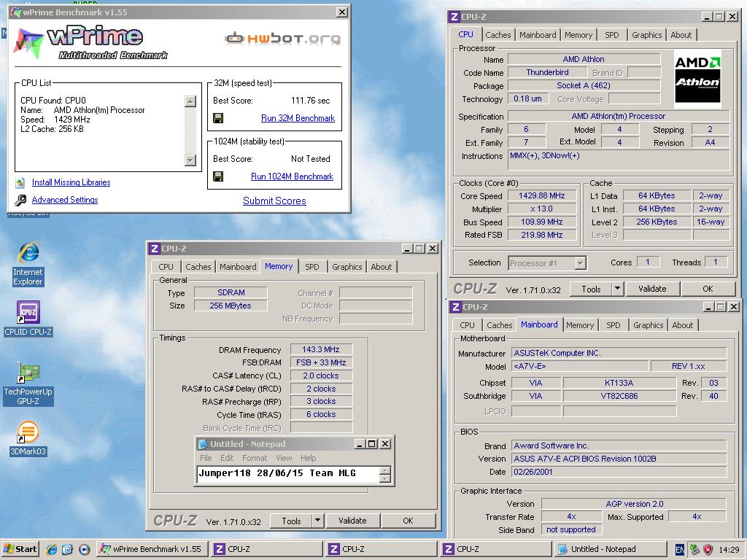Click the Tools button in CPU-Z CPU window
Viewport: 747px width, 560px height.
coord(591,289)
